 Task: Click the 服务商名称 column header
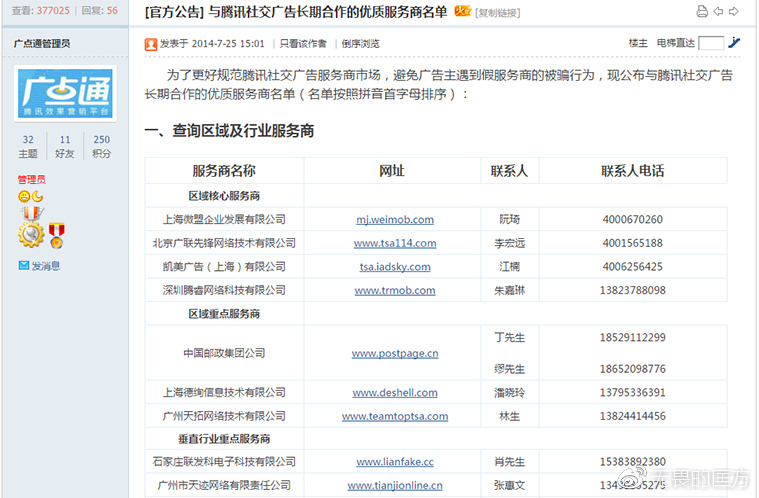point(224,170)
